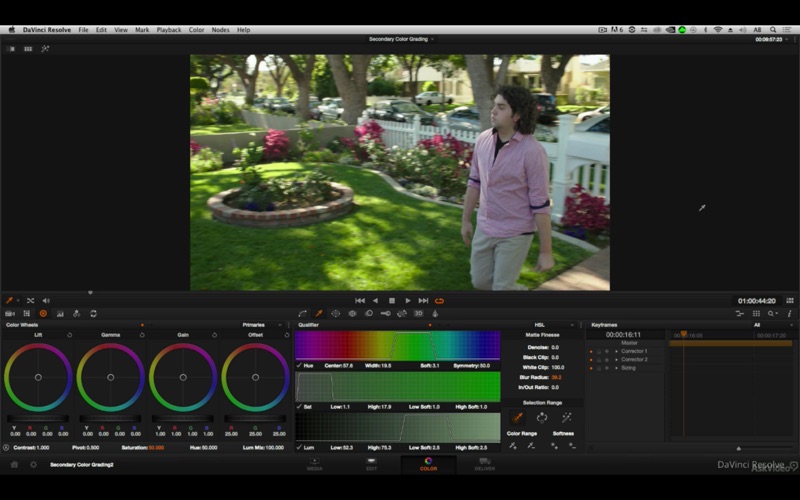Play the clip in reverse
Image resolution: width=800 pixels, height=500 pixels.
pos(376,301)
